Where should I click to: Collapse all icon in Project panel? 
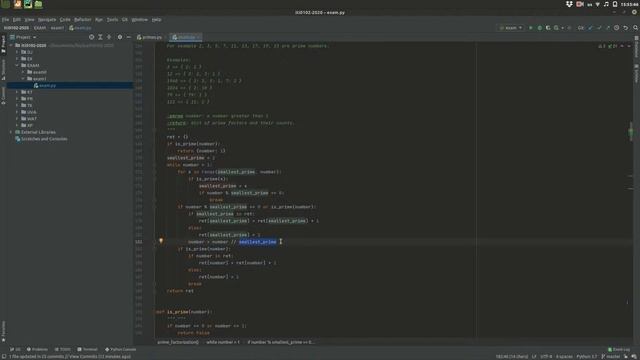(109, 37)
